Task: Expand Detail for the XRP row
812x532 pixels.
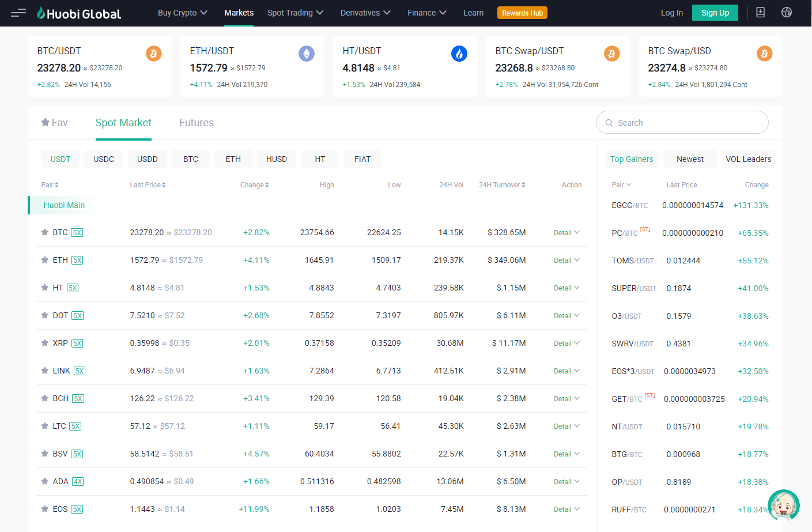Action: 566,344
